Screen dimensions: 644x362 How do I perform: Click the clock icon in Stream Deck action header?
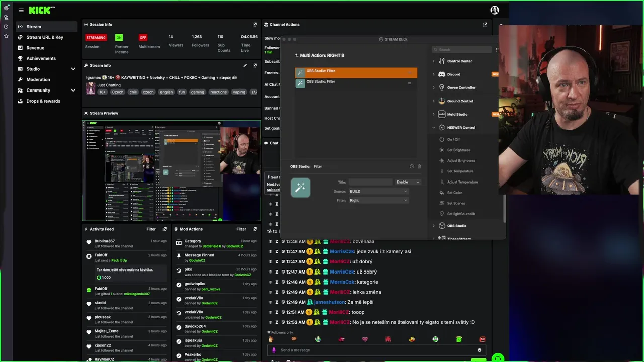pos(412,166)
